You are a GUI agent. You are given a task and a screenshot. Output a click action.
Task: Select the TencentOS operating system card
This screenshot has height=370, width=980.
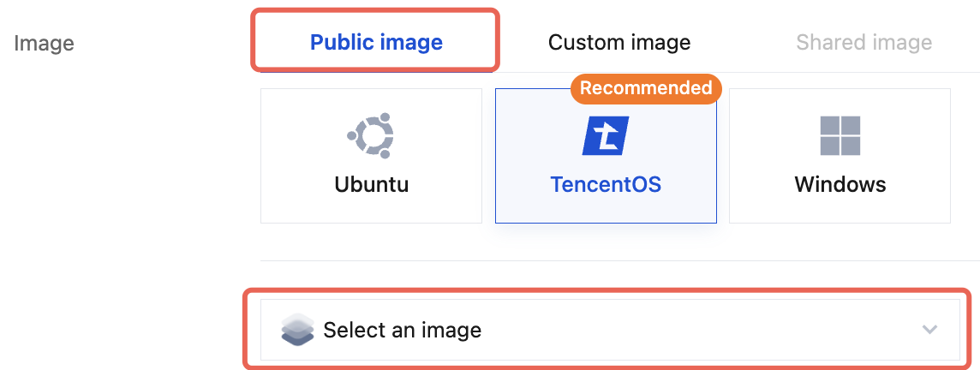coord(606,156)
